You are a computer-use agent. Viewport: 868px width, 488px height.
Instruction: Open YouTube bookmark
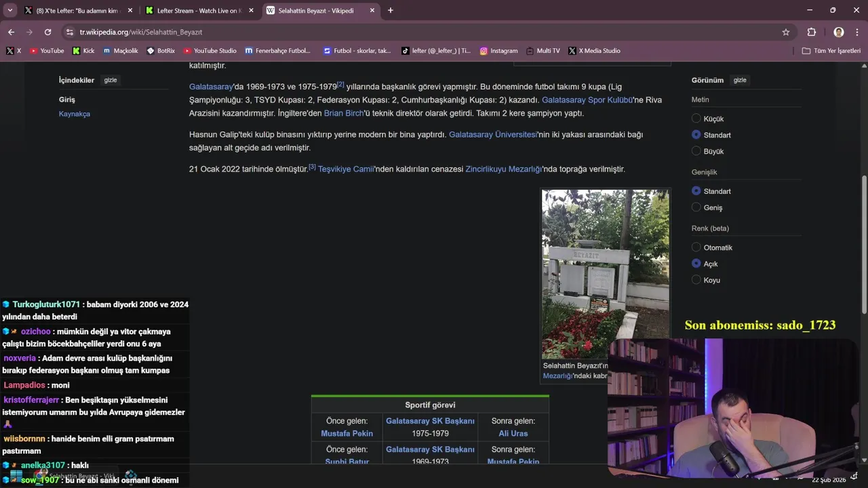pos(47,51)
